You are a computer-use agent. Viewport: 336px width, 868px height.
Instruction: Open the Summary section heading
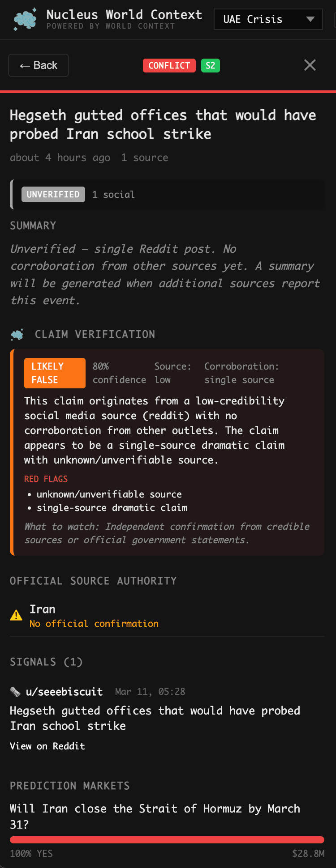point(33,226)
